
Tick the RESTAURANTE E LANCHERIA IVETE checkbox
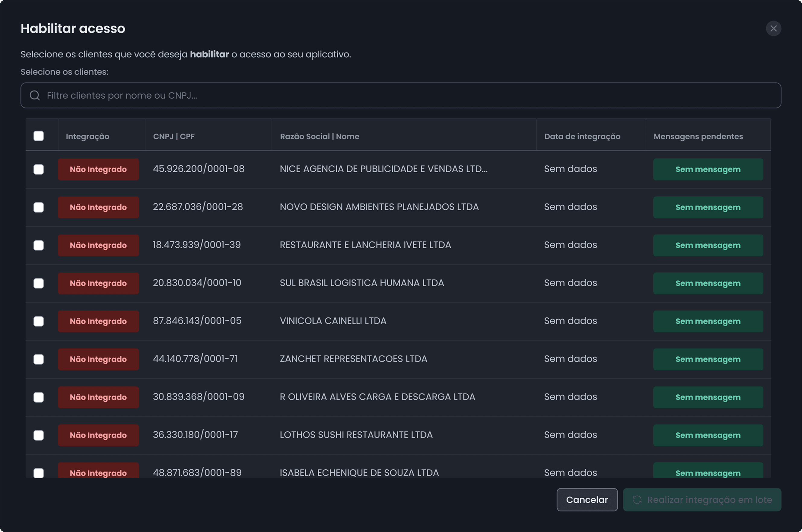point(39,245)
